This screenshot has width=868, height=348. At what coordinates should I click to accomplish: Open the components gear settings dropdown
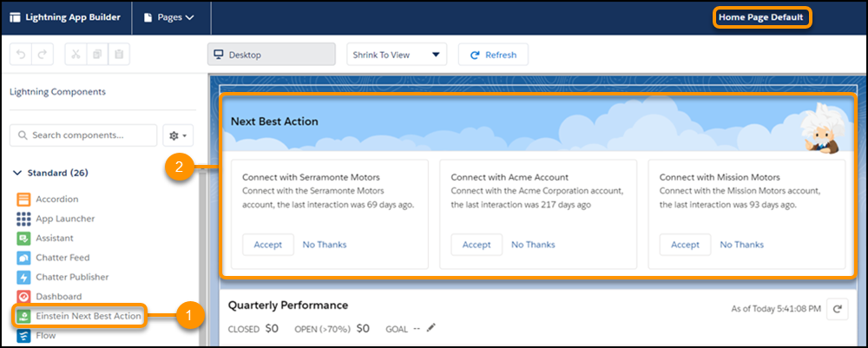click(178, 135)
